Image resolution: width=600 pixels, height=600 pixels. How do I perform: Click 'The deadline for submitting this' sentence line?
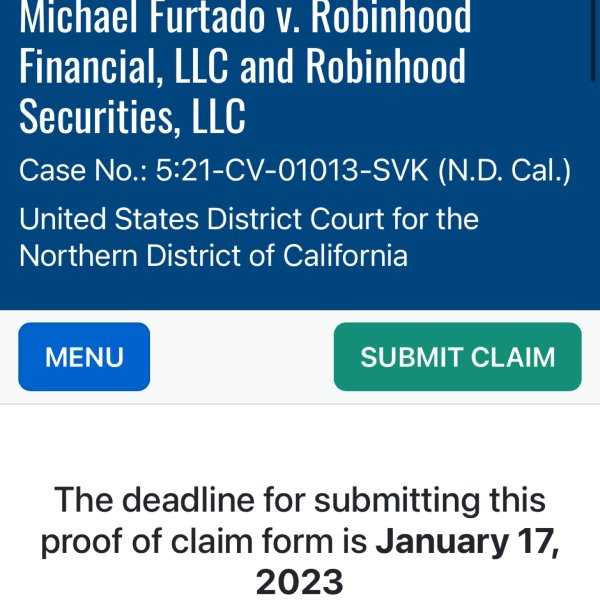[300, 500]
